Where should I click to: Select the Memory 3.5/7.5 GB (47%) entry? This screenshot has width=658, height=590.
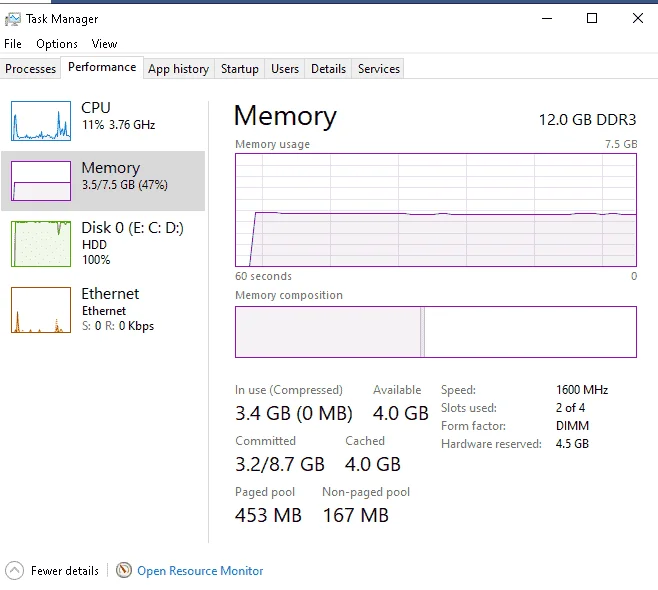[103, 181]
